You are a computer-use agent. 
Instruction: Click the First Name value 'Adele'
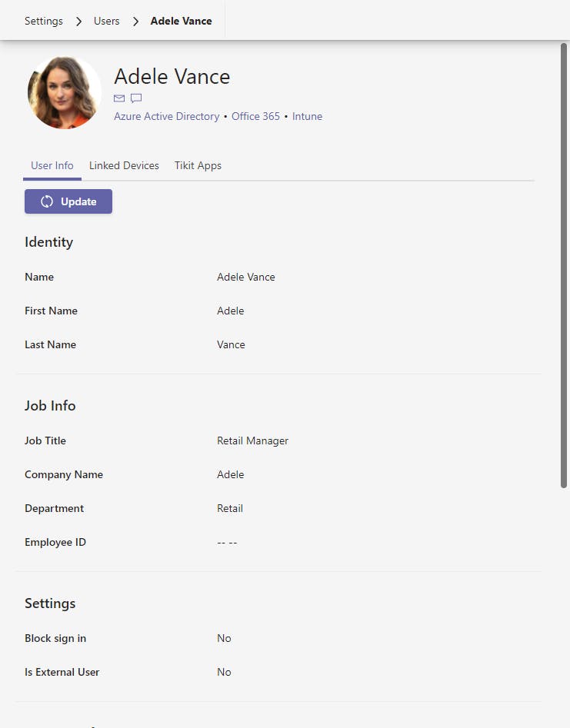tap(231, 311)
